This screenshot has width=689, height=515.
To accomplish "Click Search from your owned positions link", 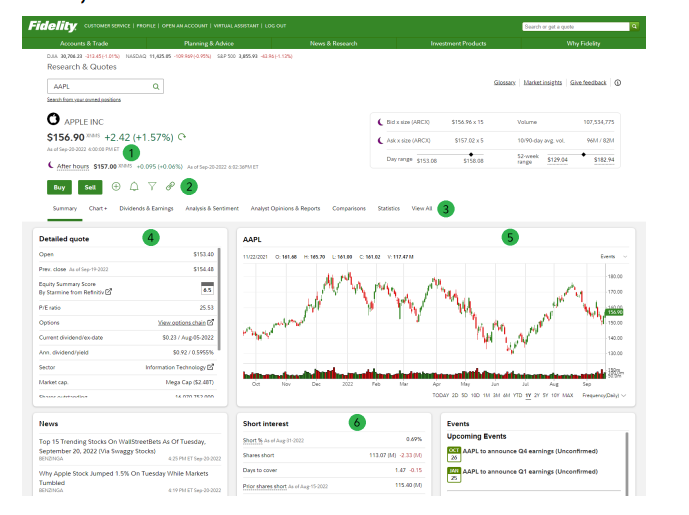I will 84,100.
